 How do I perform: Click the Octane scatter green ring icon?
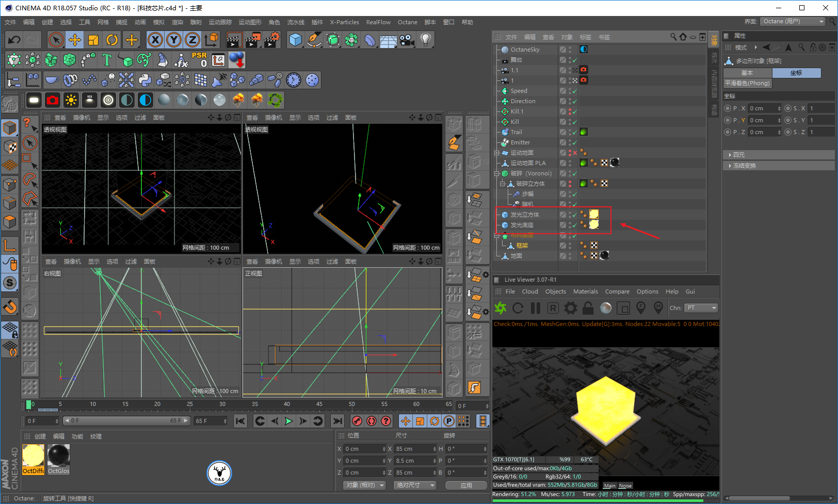click(276, 100)
